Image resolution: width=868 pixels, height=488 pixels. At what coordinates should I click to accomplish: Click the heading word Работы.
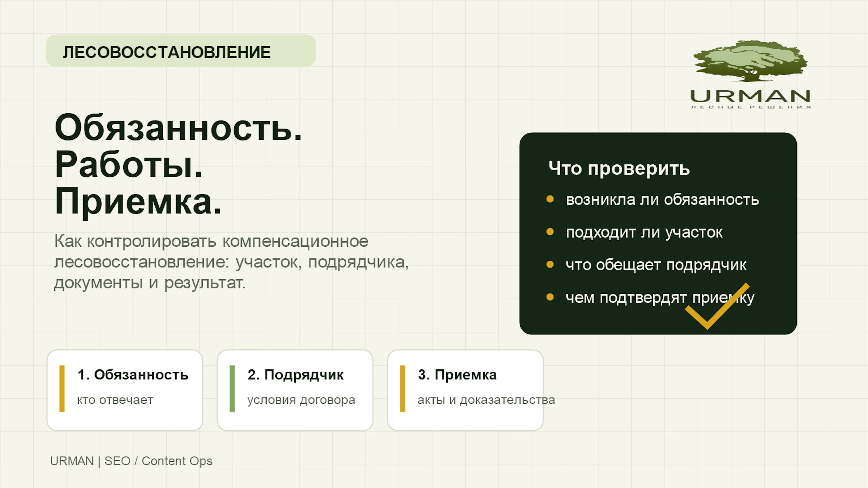[128, 164]
